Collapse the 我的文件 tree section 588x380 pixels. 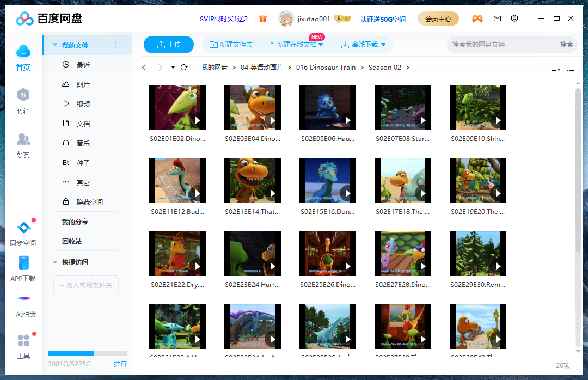point(55,45)
